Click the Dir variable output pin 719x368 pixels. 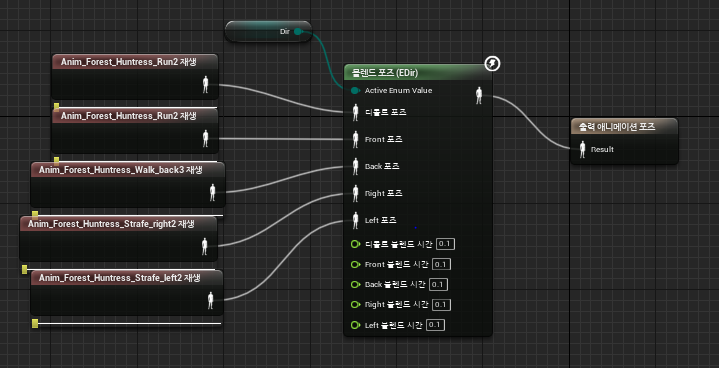pyautogui.click(x=298, y=32)
